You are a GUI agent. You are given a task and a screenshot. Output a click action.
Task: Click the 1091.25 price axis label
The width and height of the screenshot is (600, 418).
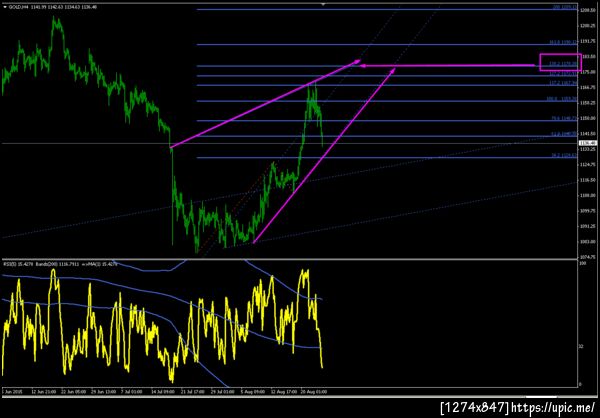pos(588,226)
